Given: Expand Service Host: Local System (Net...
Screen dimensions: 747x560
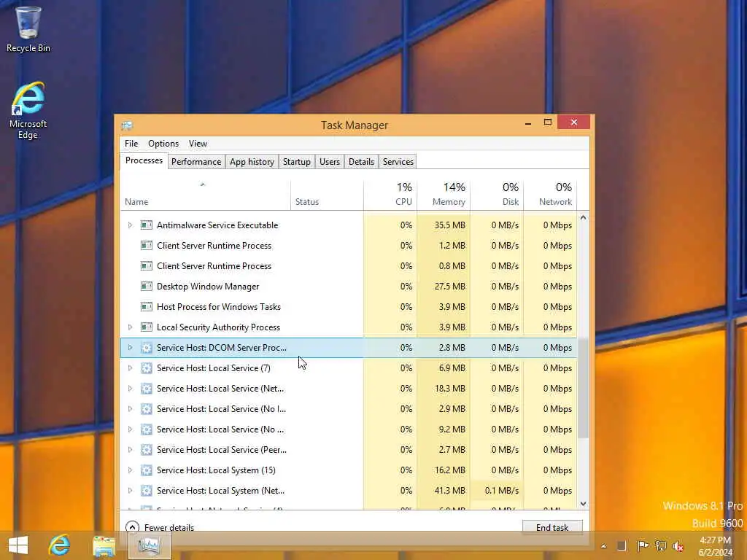Looking at the screenshot, I should 130,491.
